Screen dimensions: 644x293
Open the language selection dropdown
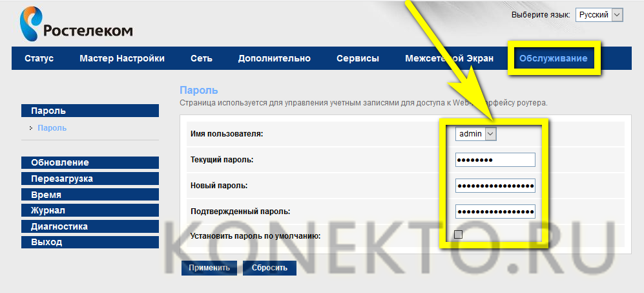point(599,15)
